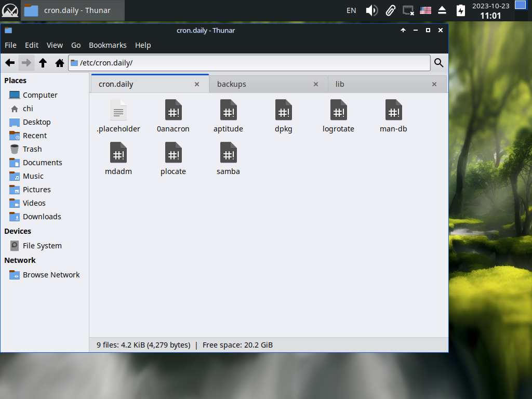Open Downloads in the sidebar

point(42,217)
